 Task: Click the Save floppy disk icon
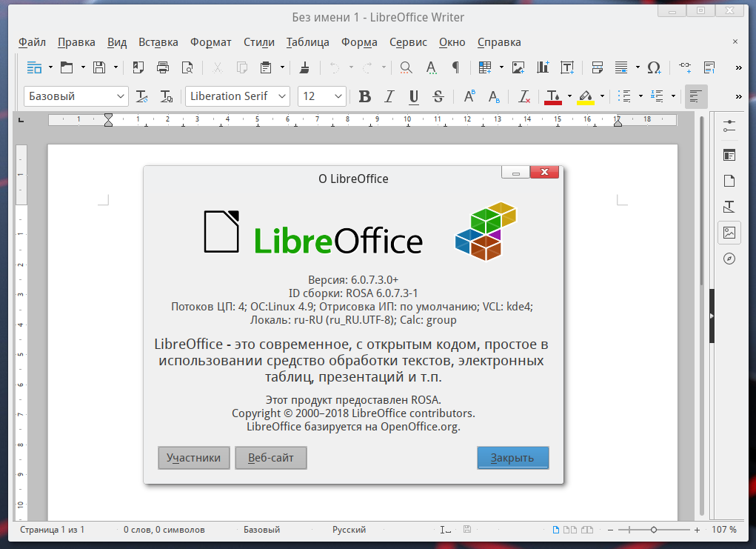[99, 67]
